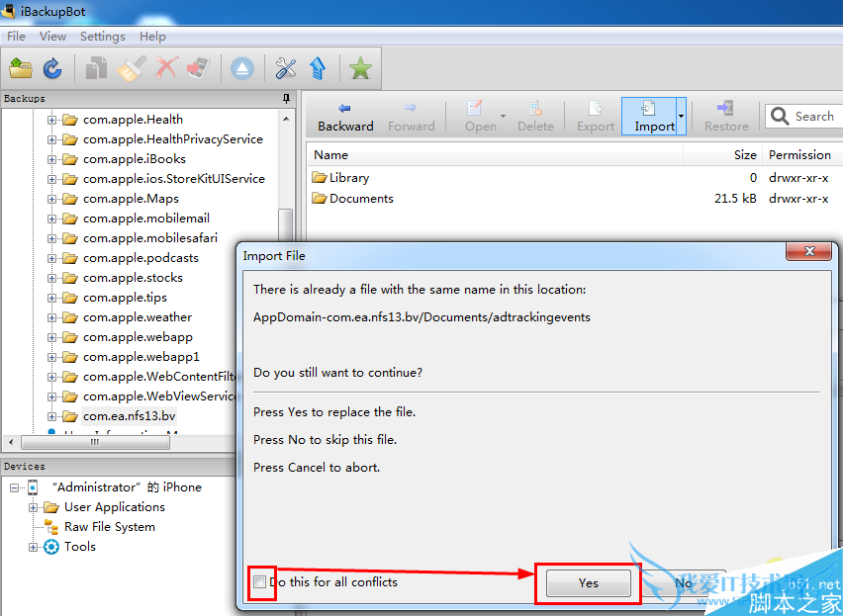
Task: Click Backups tree scroll up arrow
Action: 286,119
